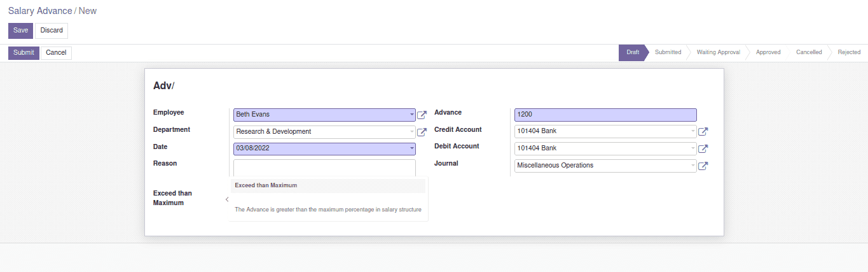
Task: Select the Draft status stage
Action: coord(632,52)
